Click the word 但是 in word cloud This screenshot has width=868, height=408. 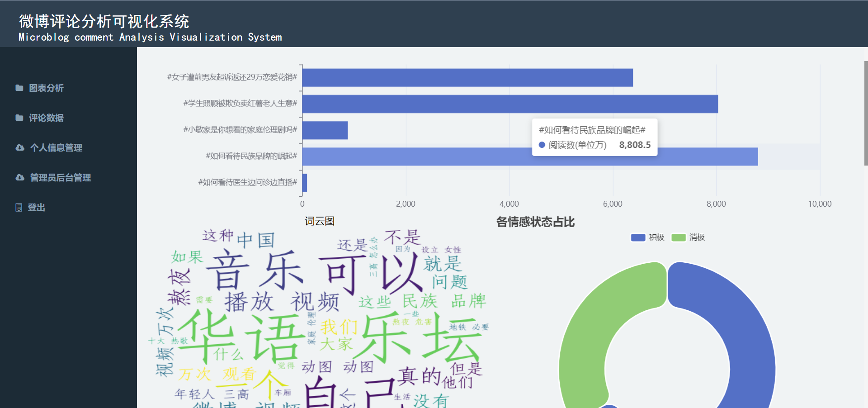click(467, 369)
